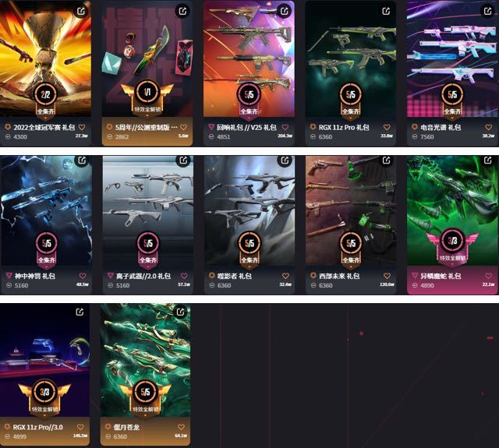Open share icon on RGX 11z Pro 礼包
499x448 pixels.
[x=386, y=12]
